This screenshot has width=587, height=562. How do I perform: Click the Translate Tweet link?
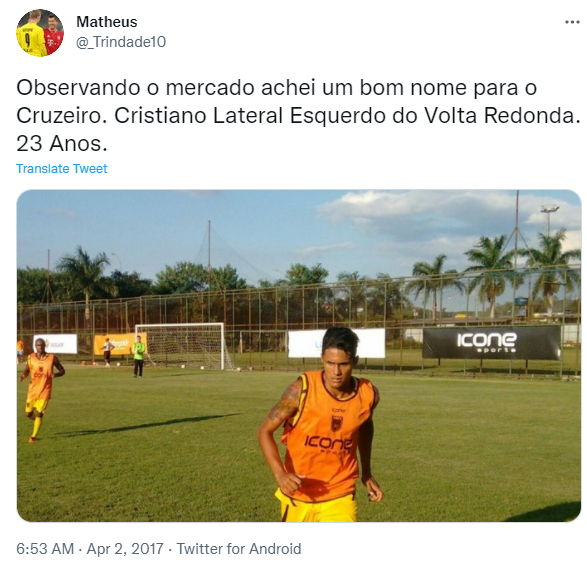(62, 168)
